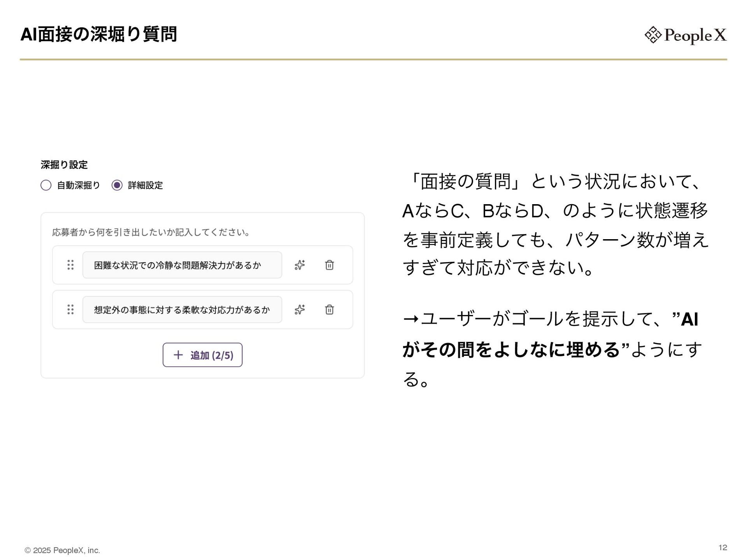
Task: Click the PeopleX wordmark text
Action: pos(695,35)
